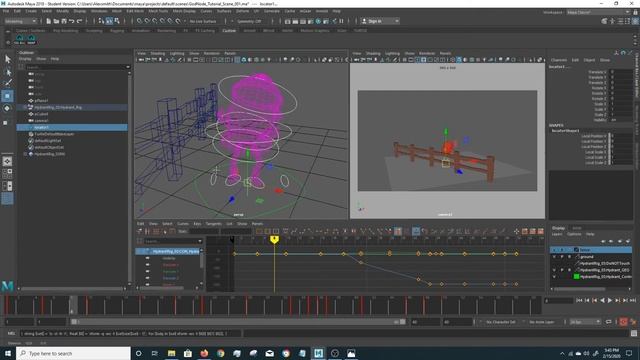Select the Rotate tool in toolbox
Screen dimensions: 640x360
(7, 108)
